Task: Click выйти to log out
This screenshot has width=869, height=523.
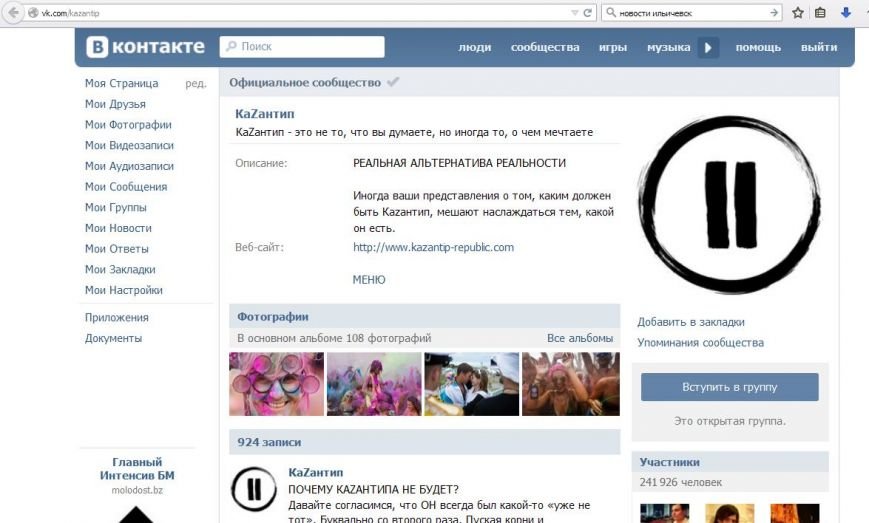Action: 819,47
